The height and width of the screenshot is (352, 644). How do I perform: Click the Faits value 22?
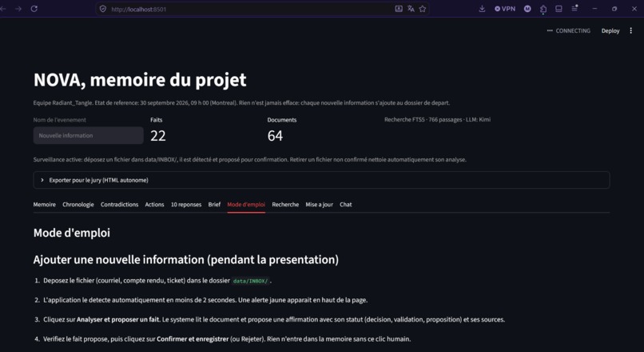click(x=158, y=136)
